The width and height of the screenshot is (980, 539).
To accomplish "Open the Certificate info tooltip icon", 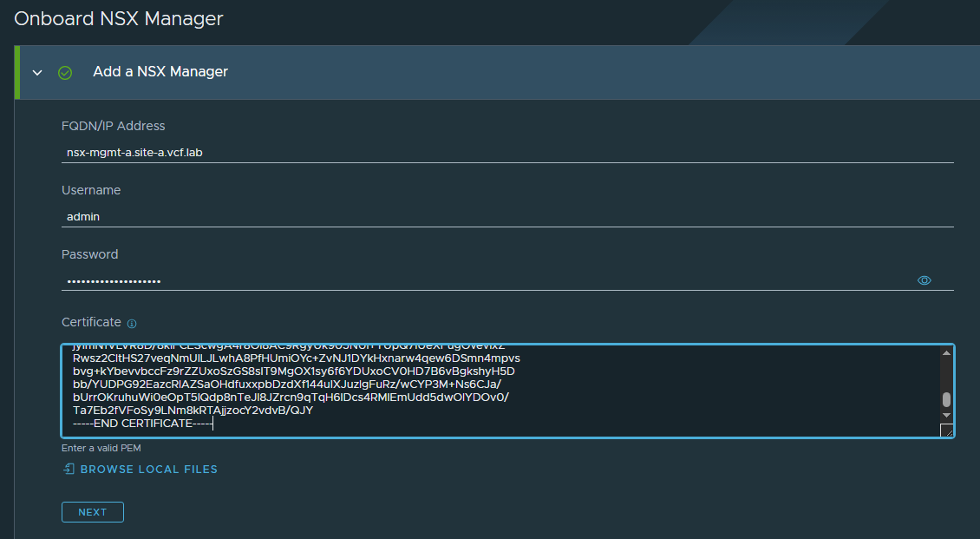I will 132,324.
